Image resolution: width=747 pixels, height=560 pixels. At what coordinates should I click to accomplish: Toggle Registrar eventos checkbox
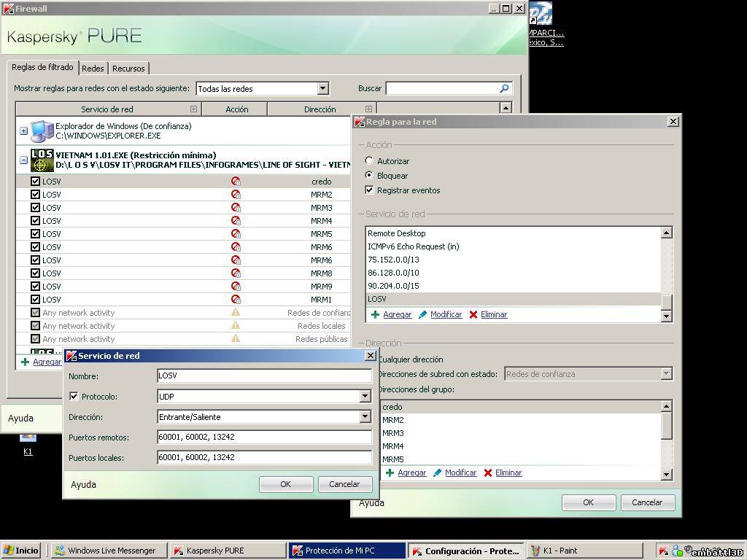[369, 190]
